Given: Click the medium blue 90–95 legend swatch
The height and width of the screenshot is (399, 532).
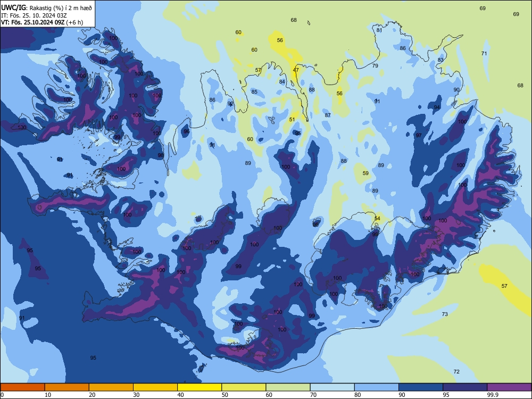Looking at the screenshot, I should click(x=421, y=387).
